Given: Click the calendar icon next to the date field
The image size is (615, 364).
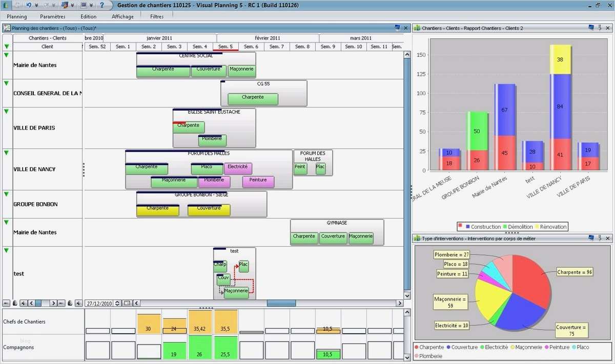Looking at the screenshot, I should tap(127, 303).
